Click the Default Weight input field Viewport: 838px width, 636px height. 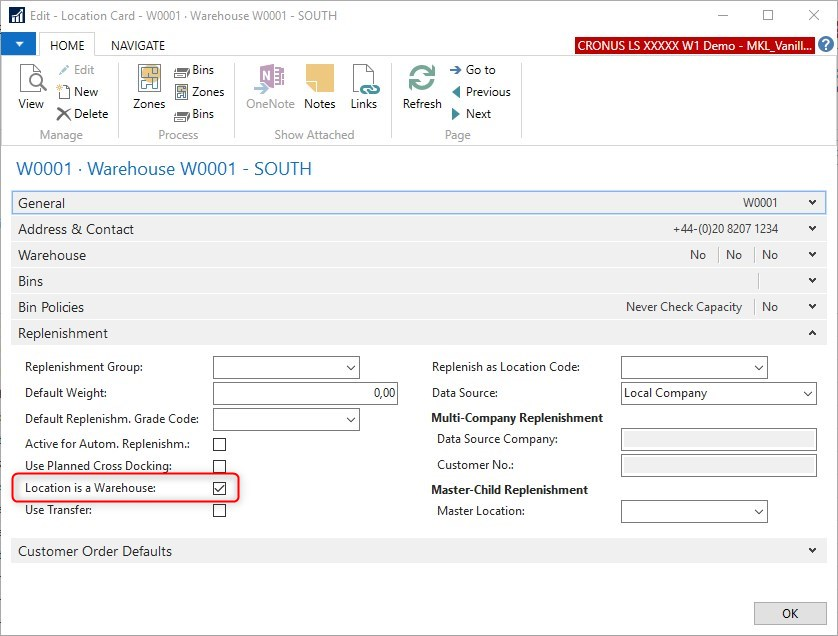(306, 393)
